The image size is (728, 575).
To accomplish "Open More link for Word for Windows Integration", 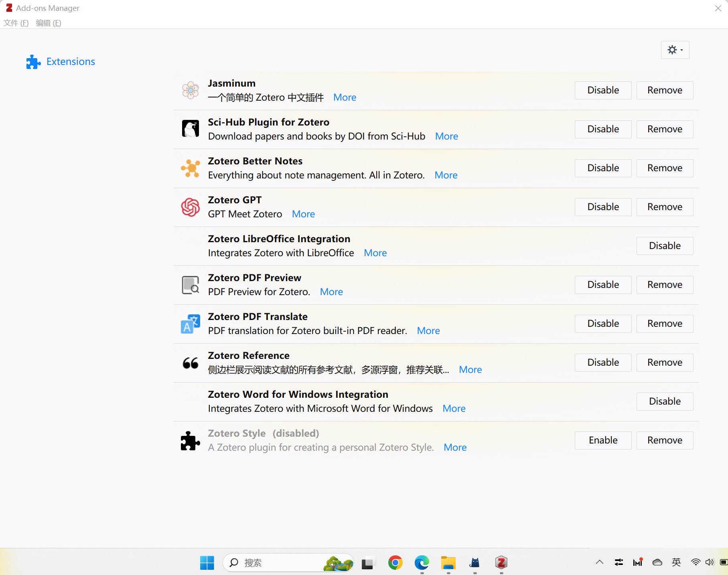I will [454, 409].
